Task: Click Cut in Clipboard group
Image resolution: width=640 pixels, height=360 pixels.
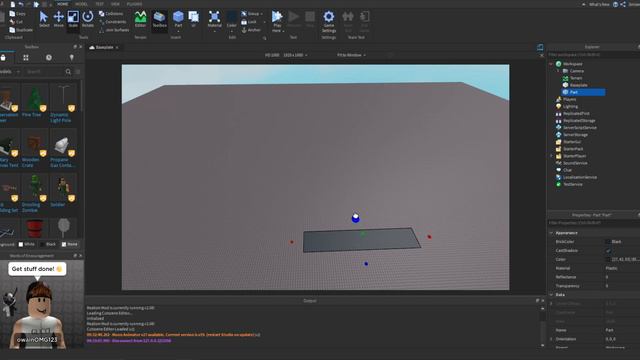Action: tap(16, 22)
